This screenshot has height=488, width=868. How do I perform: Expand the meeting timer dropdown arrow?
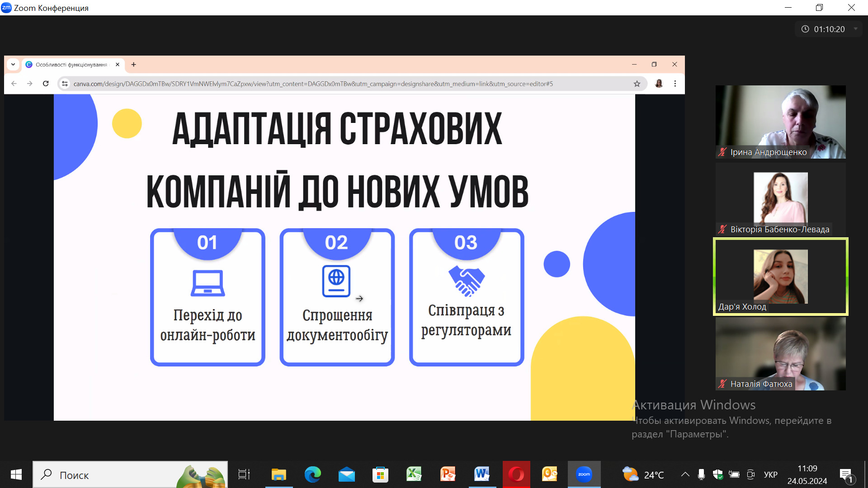click(855, 29)
